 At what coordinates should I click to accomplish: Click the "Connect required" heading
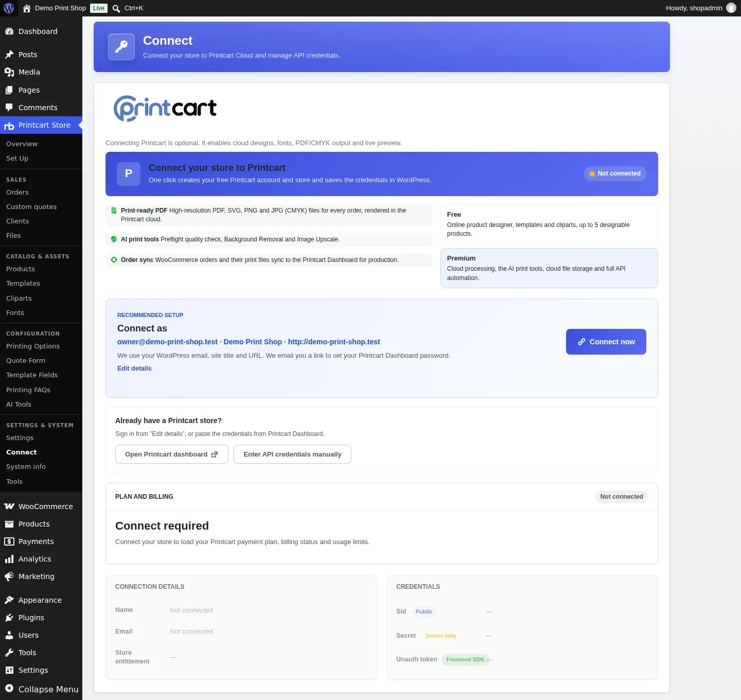162,526
